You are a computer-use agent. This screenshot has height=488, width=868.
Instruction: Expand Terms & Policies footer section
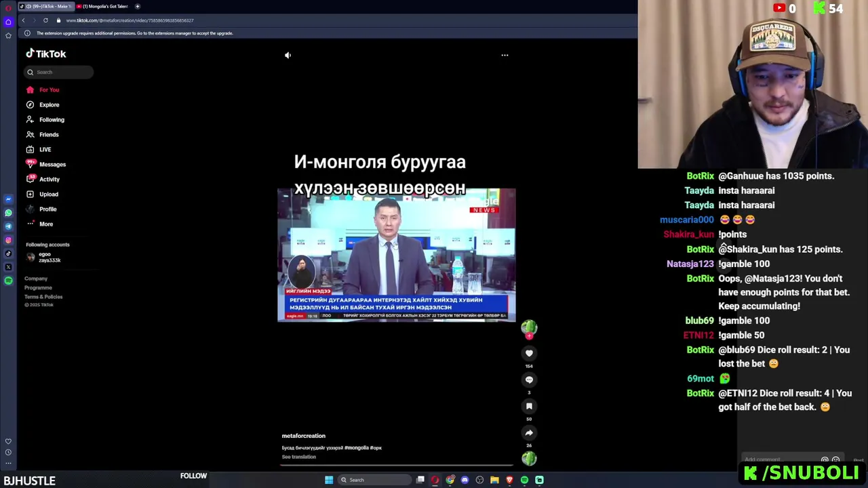pos(43,297)
